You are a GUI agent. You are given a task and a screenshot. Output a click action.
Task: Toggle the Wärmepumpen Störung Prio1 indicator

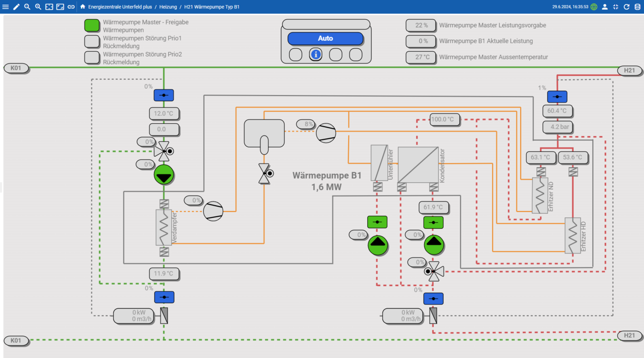92,42
